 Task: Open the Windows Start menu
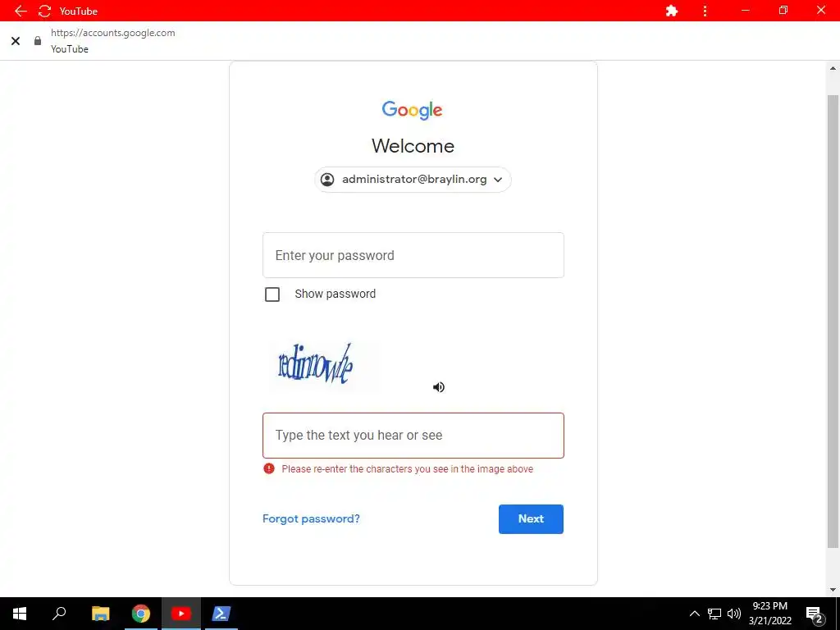click(20, 614)
